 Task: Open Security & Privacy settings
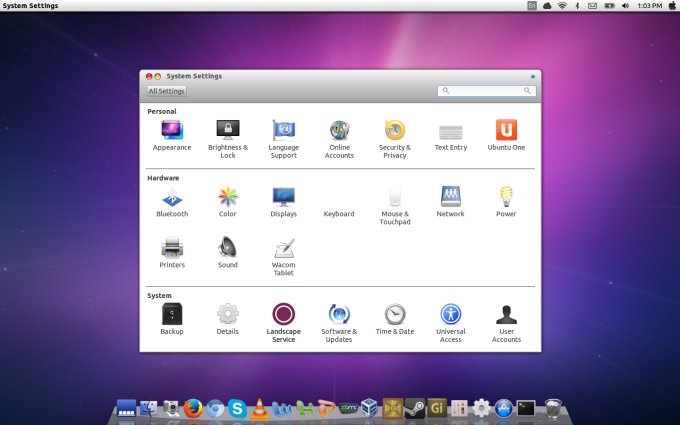[x=394, y=131]
